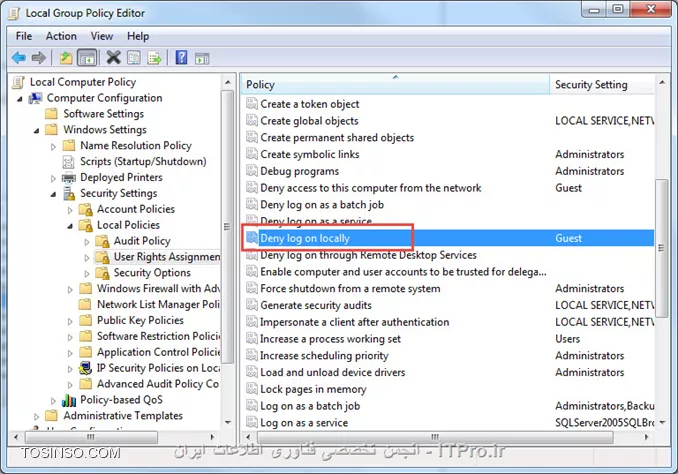The image size is (678, 474).
Task: Click the Up one level folder icon
Action: (x=66, y=58)
